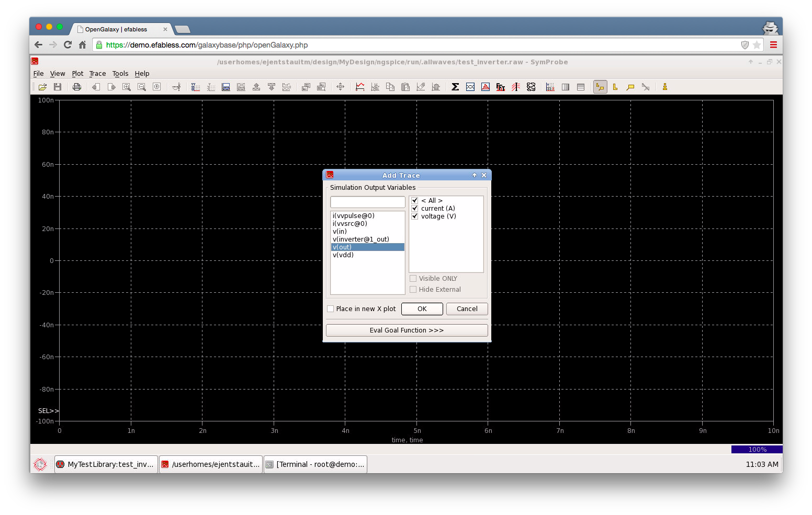
Task: Select 'v(in)' in variable list
Action: [x=368, y=231]
